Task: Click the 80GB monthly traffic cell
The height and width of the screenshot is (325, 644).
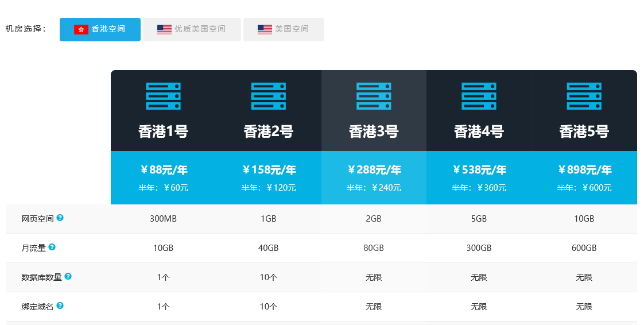Action: (374, 248)
